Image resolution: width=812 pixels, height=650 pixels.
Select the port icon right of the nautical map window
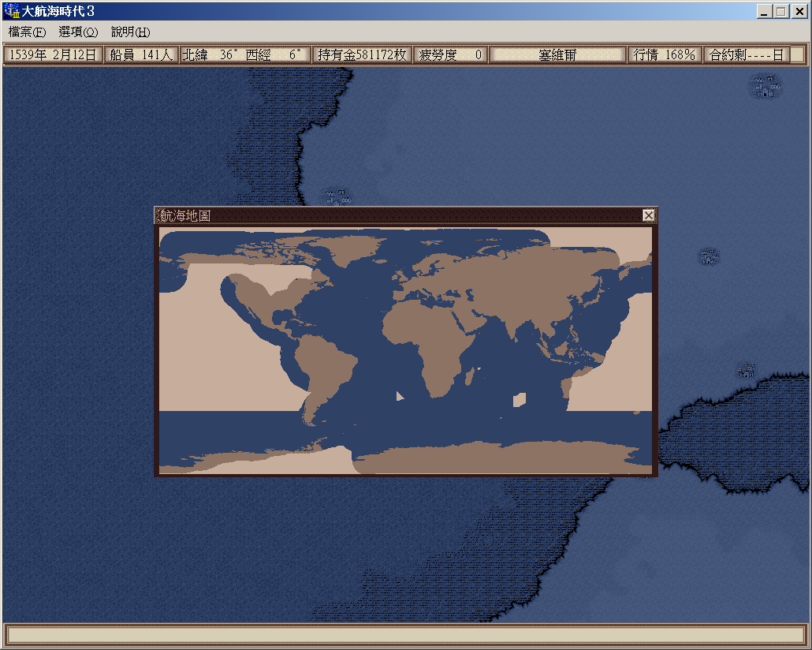pyautogui.click(x=710, y=256)
